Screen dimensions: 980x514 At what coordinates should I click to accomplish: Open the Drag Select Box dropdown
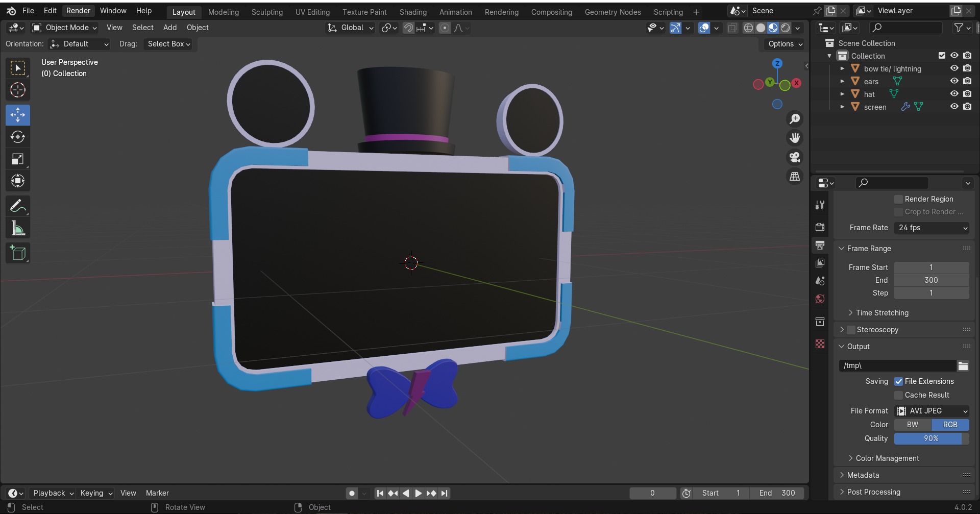tap(169, 44)
